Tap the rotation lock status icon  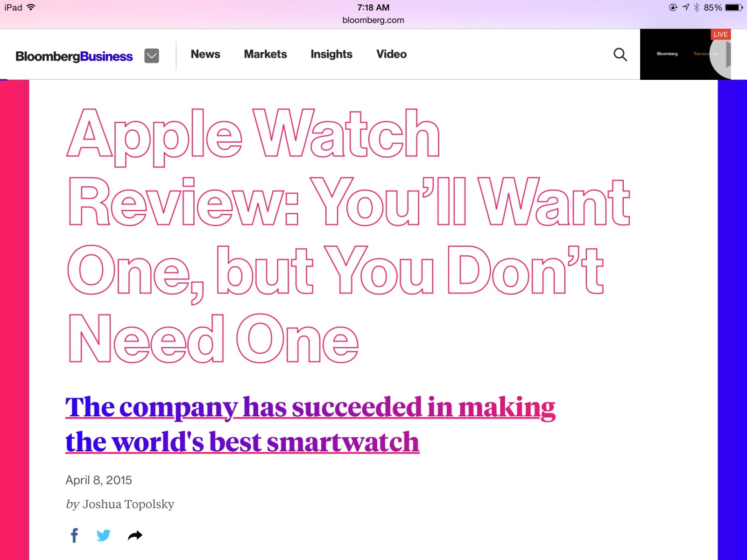(x=673, y=7)
